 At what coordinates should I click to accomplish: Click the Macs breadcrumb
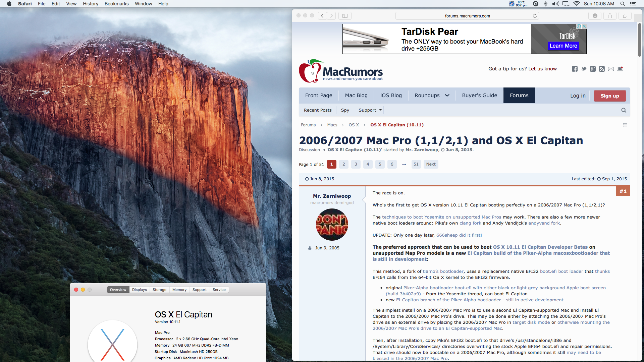coord(332,125)
